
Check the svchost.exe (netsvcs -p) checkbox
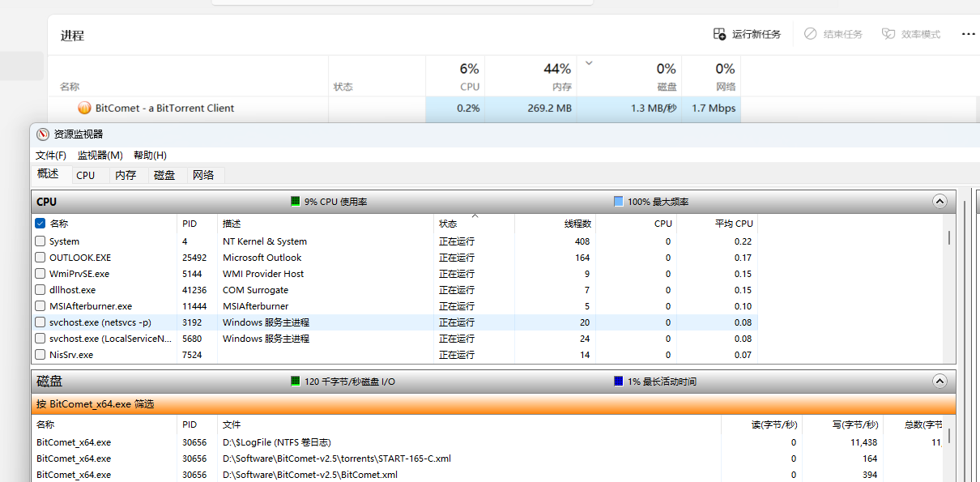pos(40,322)
